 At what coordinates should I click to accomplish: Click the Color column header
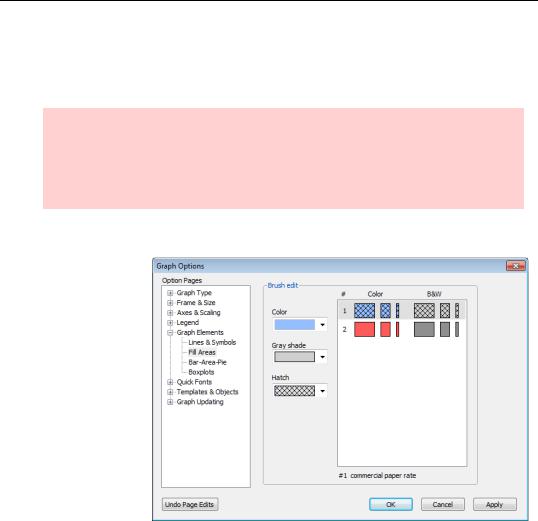pos(375,294)
